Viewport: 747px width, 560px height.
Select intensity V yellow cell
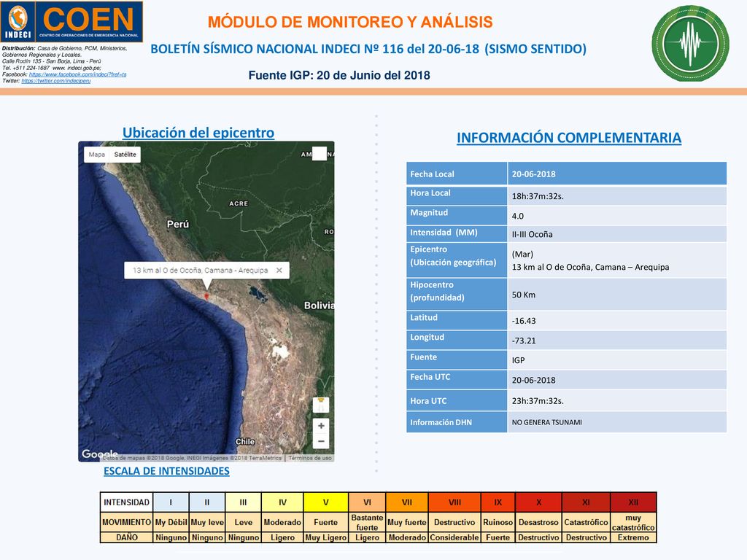click(326, 502)
